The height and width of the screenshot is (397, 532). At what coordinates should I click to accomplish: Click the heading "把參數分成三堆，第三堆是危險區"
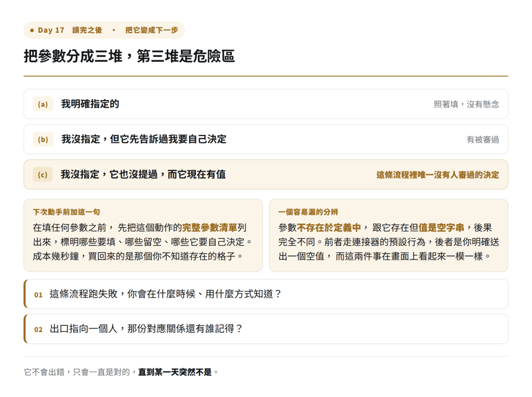tap(129, 56)
